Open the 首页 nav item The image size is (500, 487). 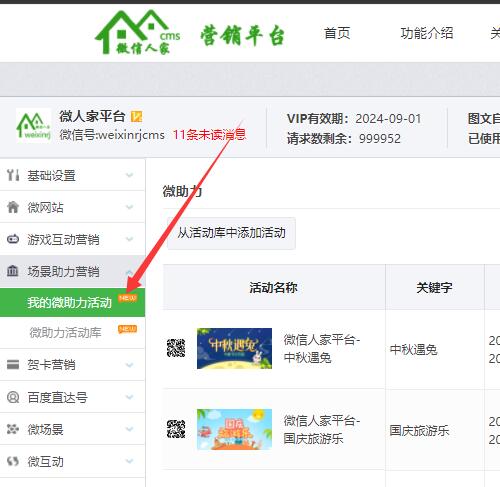tap(337, 33)
